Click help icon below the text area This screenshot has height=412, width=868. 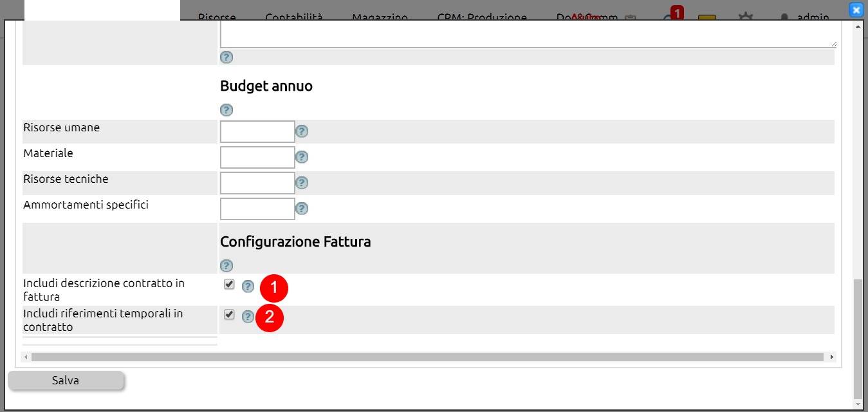coord(226,57)
